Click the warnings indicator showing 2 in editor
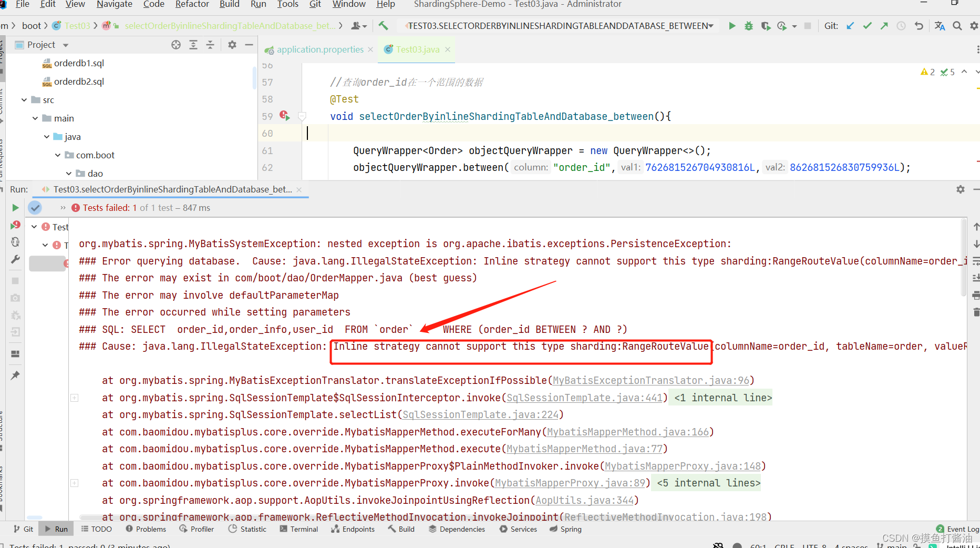980x548 pixels. (927, 72)
